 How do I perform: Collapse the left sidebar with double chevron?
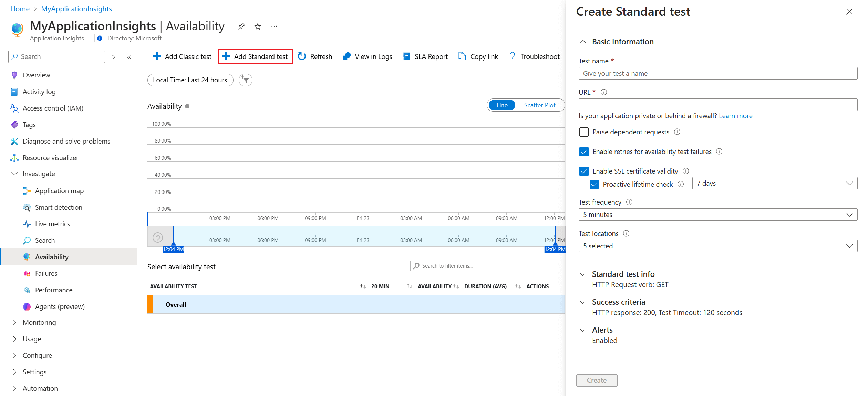click(x=129, y=57)
